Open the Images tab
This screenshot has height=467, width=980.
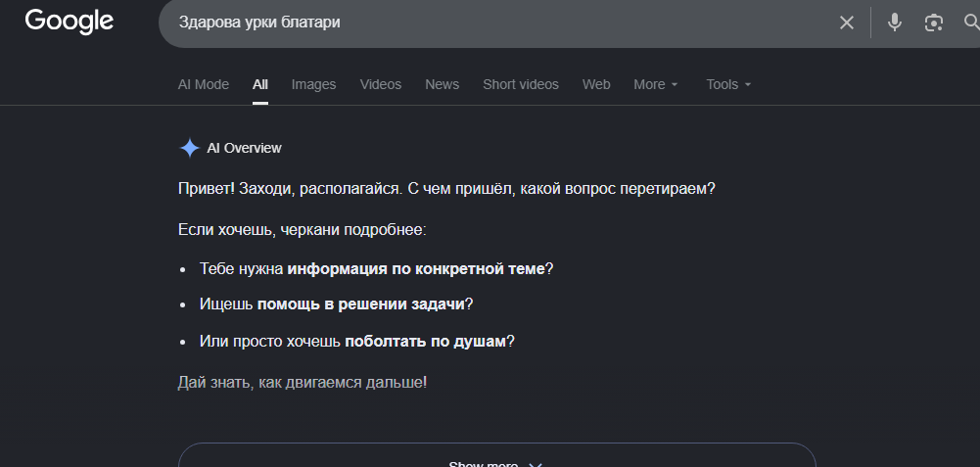[313, 84]
